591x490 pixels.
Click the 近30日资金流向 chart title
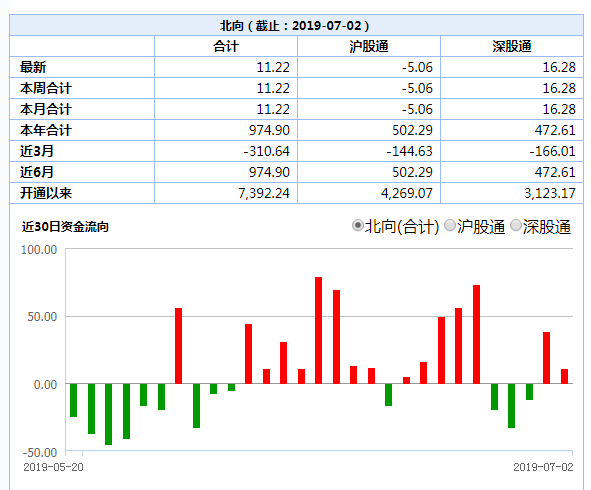65,227
